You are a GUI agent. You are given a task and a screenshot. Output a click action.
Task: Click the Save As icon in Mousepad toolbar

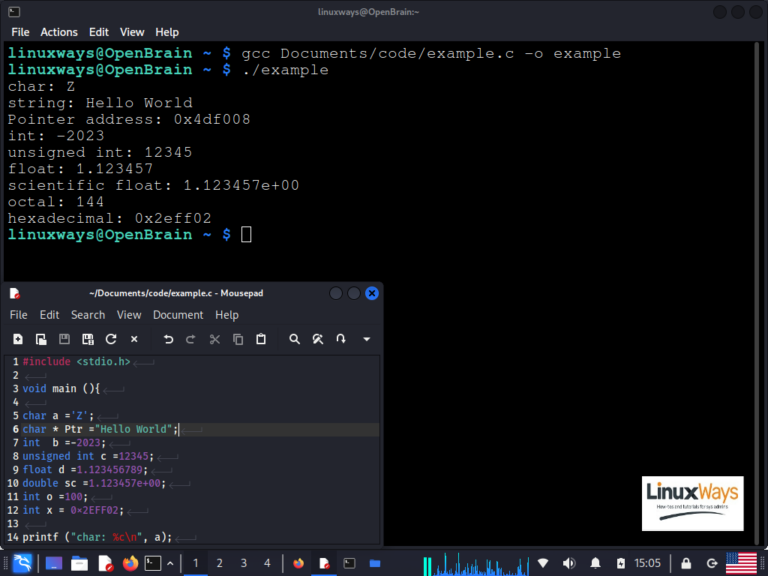coord(88,339)
